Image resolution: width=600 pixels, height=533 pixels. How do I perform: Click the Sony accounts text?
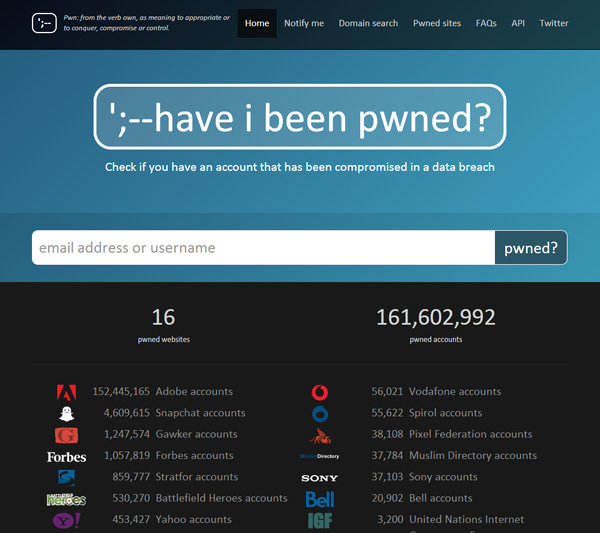point(443,477)
